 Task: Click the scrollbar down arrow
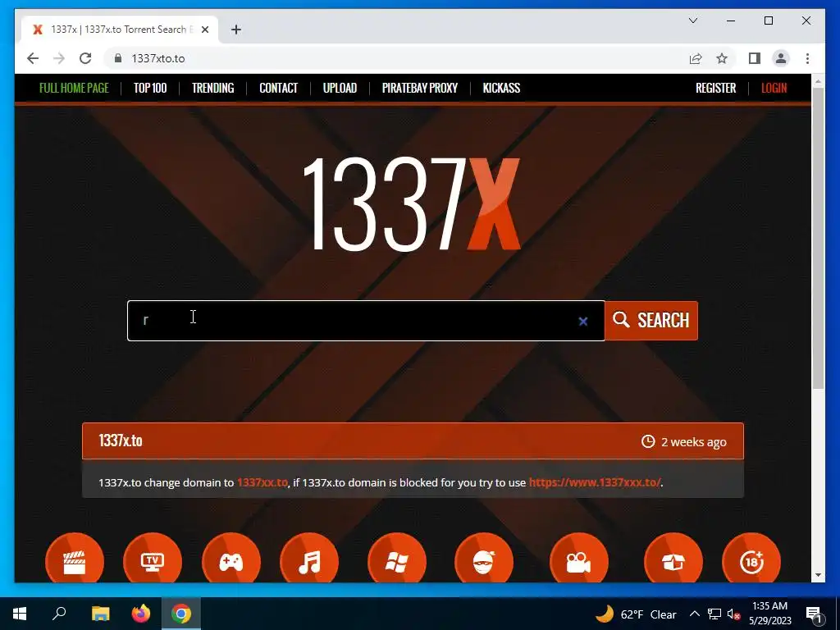[818, 575]
